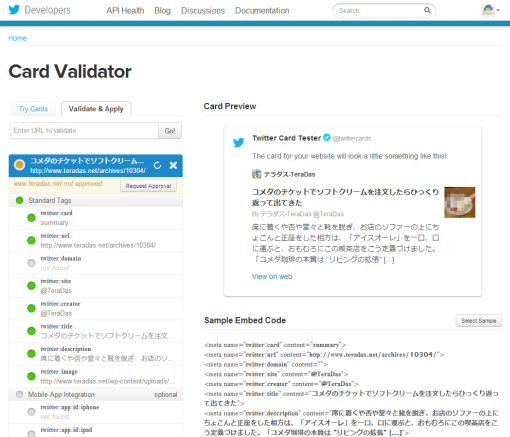Click the verified badge next to Twitter Card Tester
Image resolution: width=510 pixels, height=437 pixels.
(327, 137)
